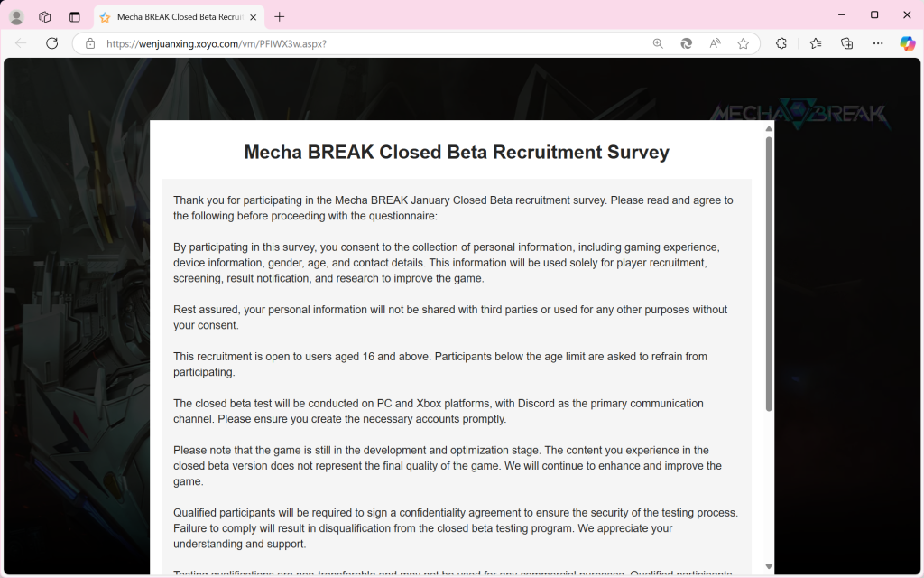Close the Mecha BREAK survey tab
The height and width of the screenshot is (578, 924).
click(254, 17)
